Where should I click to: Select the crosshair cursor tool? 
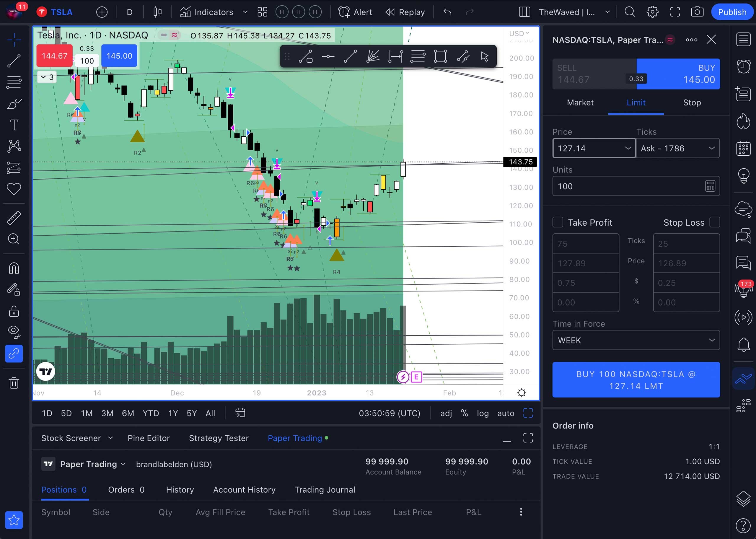tap(14, 40)
